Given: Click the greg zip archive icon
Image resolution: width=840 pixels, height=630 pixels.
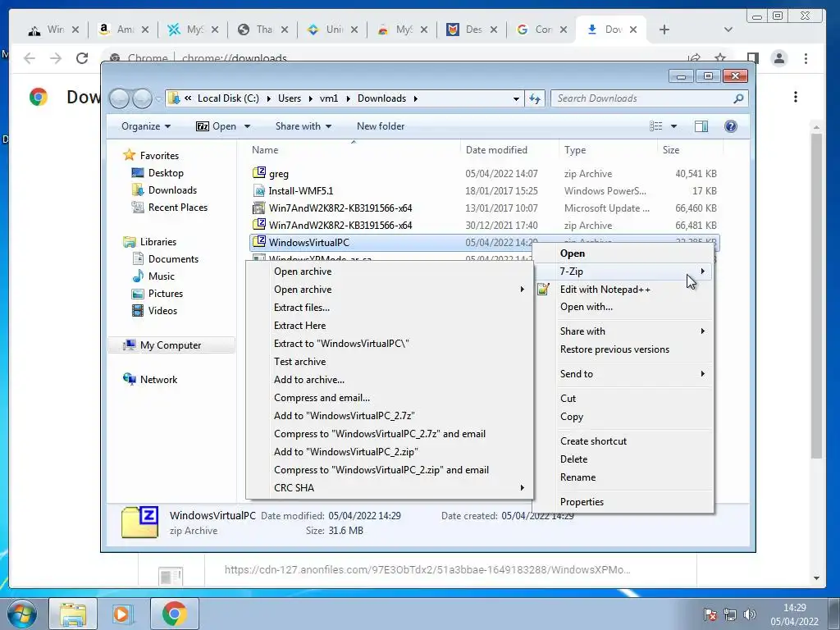Looking at the screenshot, I should pos(258,173).
